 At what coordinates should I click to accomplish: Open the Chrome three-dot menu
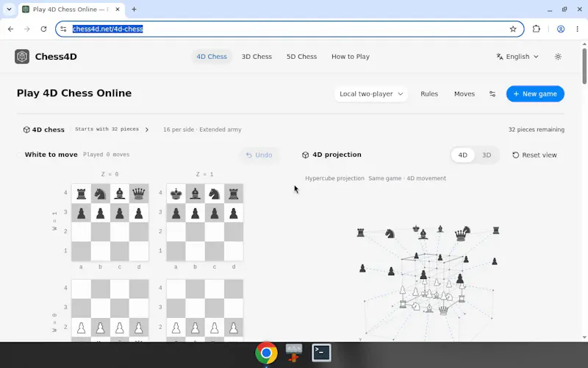coord(578,29)
